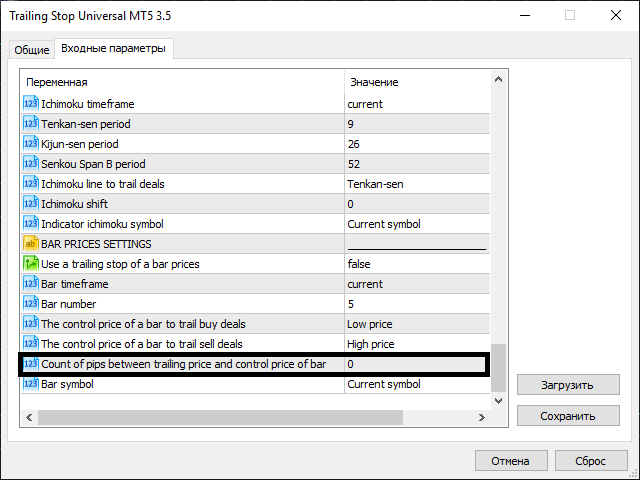Select the Входные параметры tab

pos(113,49)
